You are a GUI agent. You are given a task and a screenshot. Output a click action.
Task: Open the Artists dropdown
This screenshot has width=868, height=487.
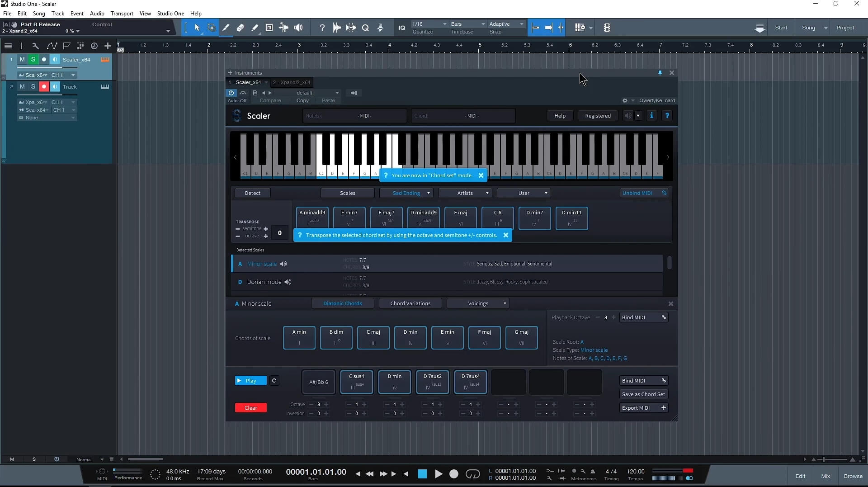coord(465,193)
